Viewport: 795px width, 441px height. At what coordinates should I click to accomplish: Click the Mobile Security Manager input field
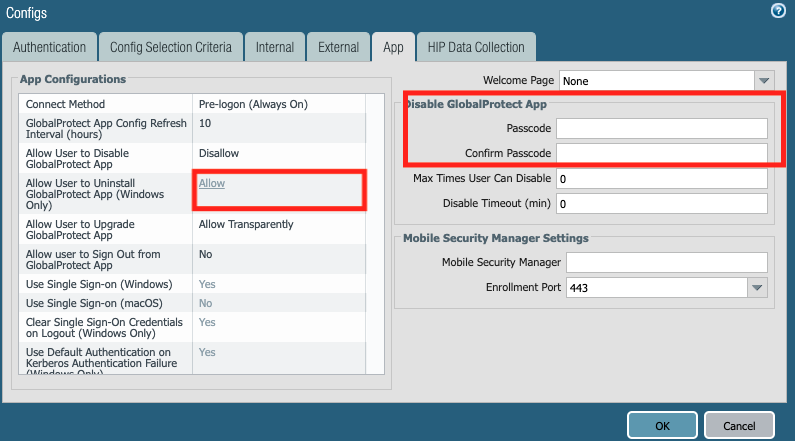[667, 263]
